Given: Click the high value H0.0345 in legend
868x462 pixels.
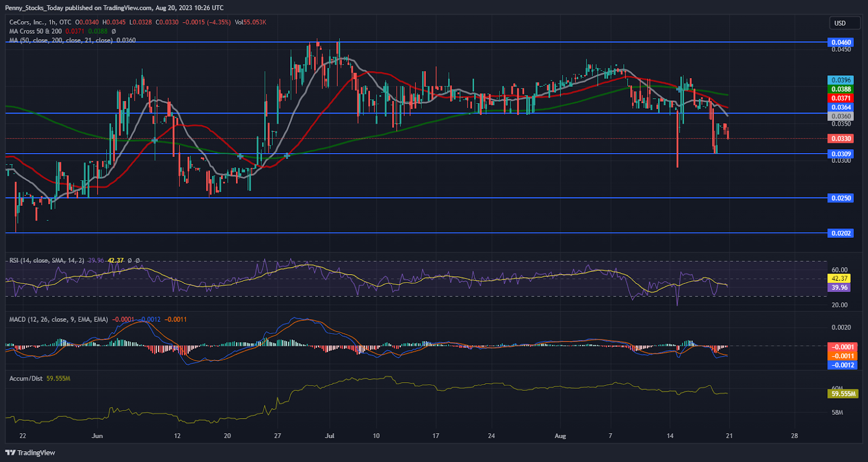Looking at the screenshot, I should [x=113, y=22].
